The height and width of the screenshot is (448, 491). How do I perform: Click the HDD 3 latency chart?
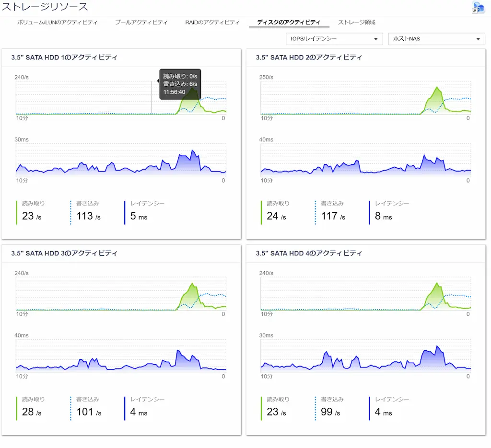[121, 356]
